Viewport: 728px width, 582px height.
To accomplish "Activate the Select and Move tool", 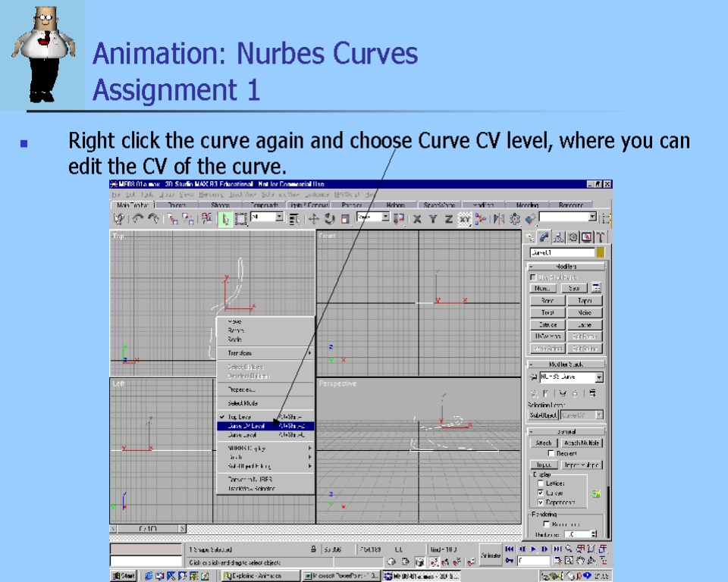I will tap(313, 219).
